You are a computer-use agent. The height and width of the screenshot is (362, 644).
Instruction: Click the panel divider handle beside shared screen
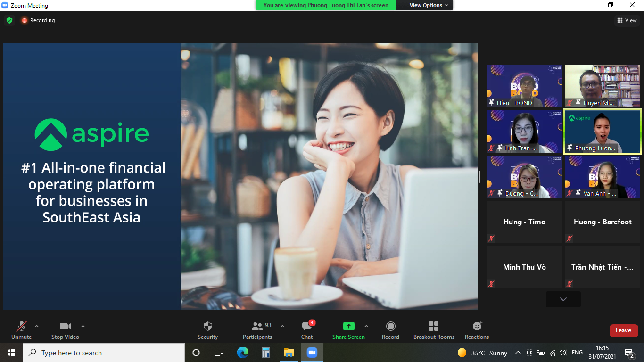[480, 177]
